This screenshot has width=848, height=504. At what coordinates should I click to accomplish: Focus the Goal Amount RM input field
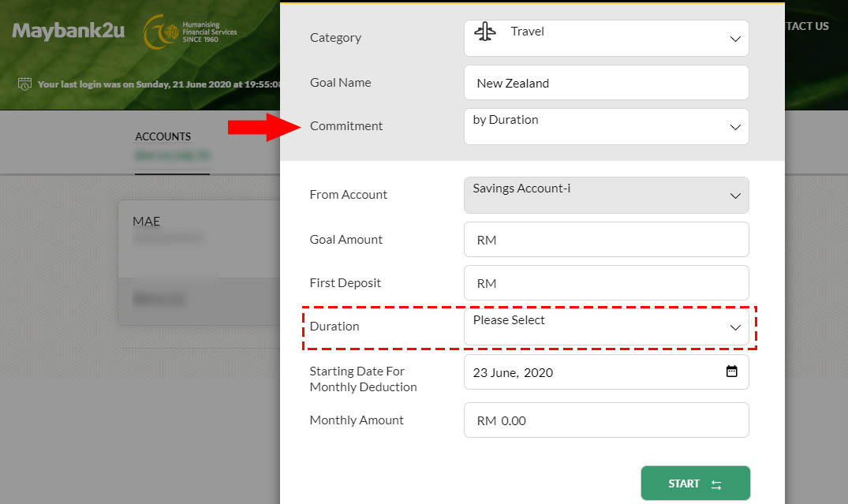(x=607, y=240)
